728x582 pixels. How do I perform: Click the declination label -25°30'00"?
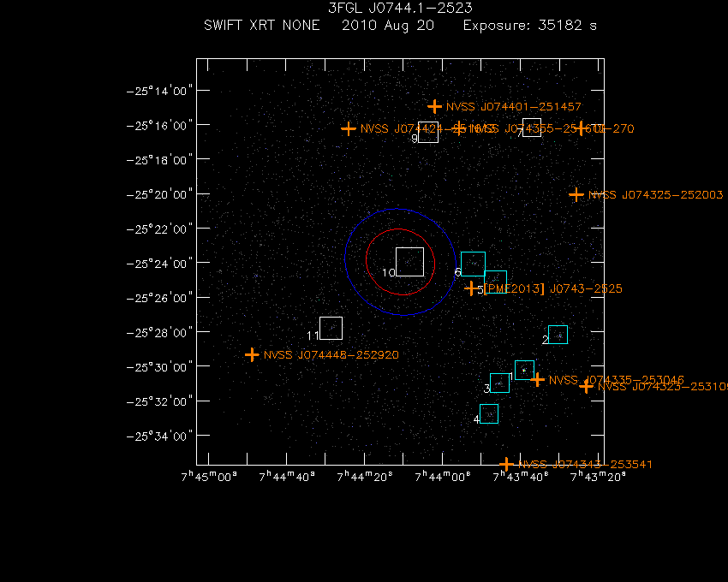[x=159, y=367]
